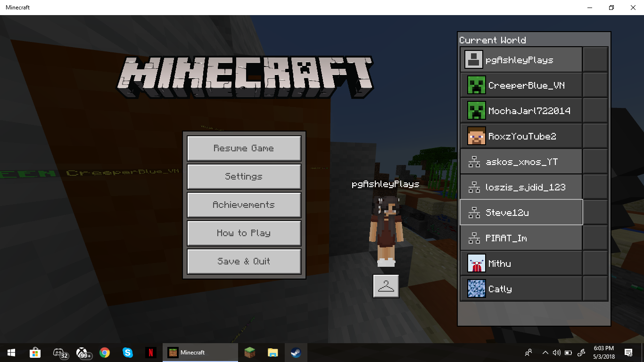Viewport: 644px width, 362px height.
Task: Click the Minecraft taskbar window button
Action: pos(200,353)
